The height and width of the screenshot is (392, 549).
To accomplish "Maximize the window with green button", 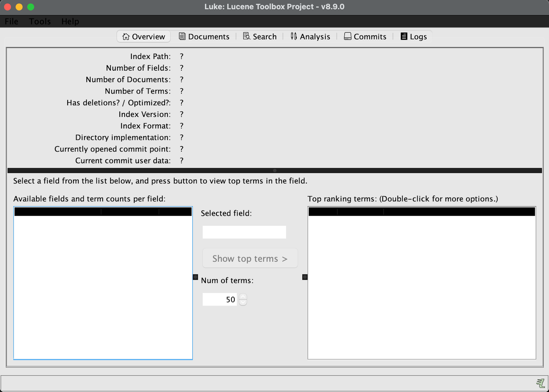I will tap(31, 7).
